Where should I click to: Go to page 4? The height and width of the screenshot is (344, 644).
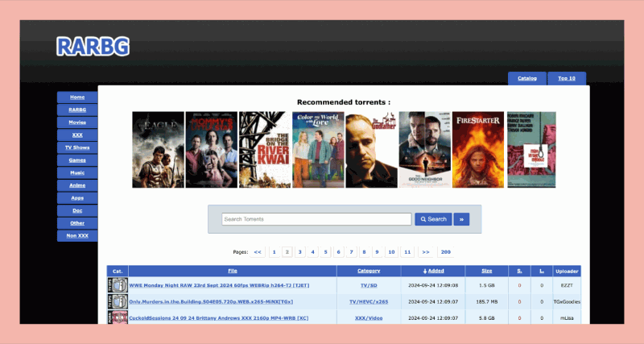point(312,252)
